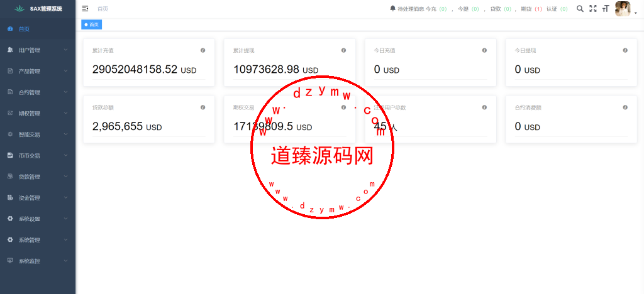Click the user avatar picture
Viewport: 644px width, 294px height.
coord(623,9)
